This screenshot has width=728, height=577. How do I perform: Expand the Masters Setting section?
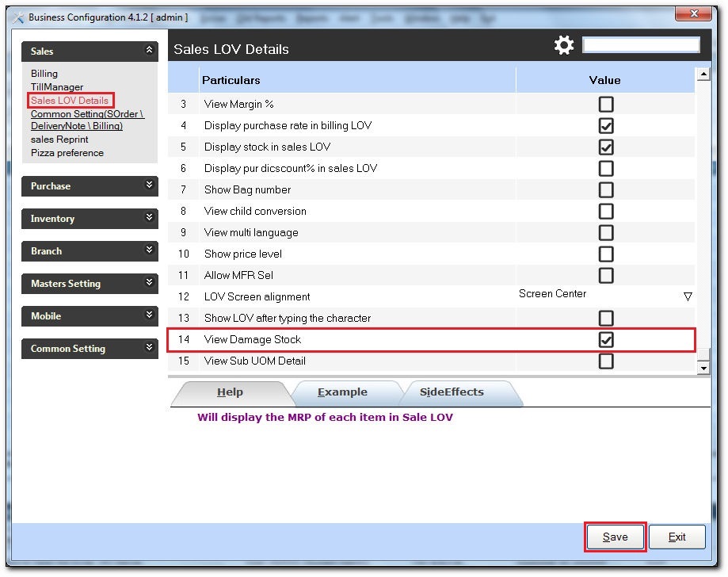pos(149,282)
